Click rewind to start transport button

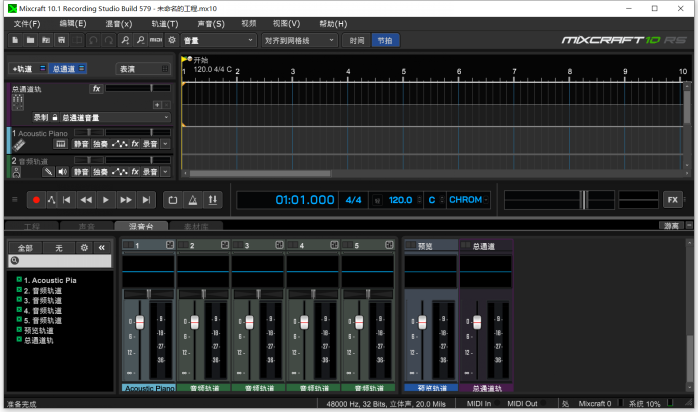[67, 200]
